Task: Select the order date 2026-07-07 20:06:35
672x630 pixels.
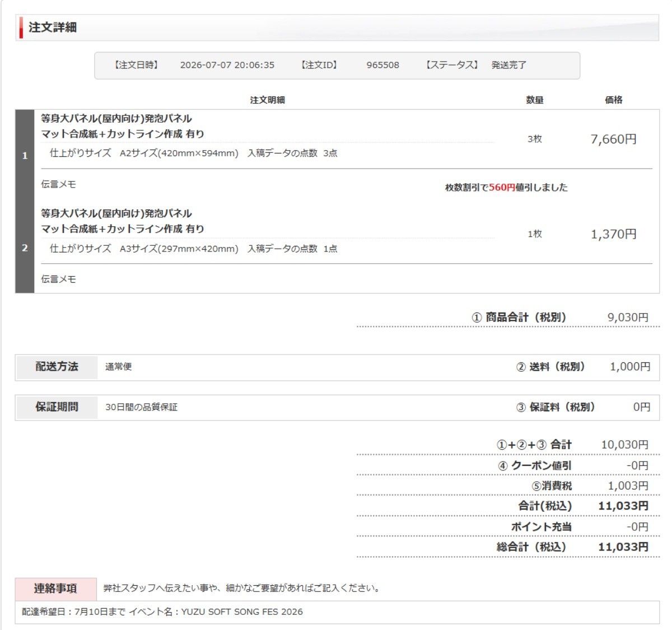Action: 227,65
